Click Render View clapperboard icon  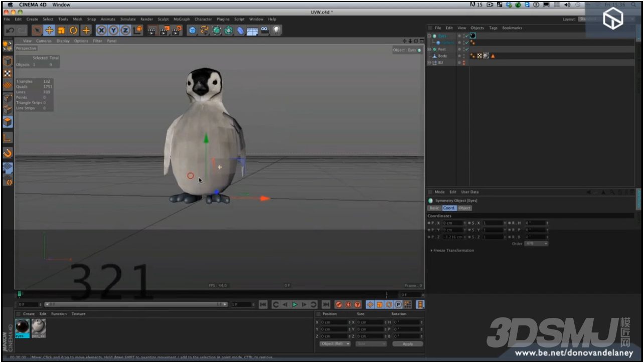152,31
